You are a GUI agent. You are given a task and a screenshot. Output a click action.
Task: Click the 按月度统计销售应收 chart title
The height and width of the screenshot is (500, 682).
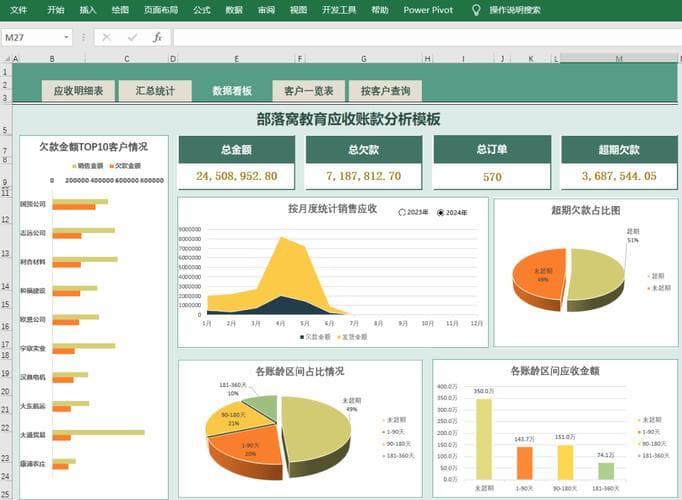point(332,209)
